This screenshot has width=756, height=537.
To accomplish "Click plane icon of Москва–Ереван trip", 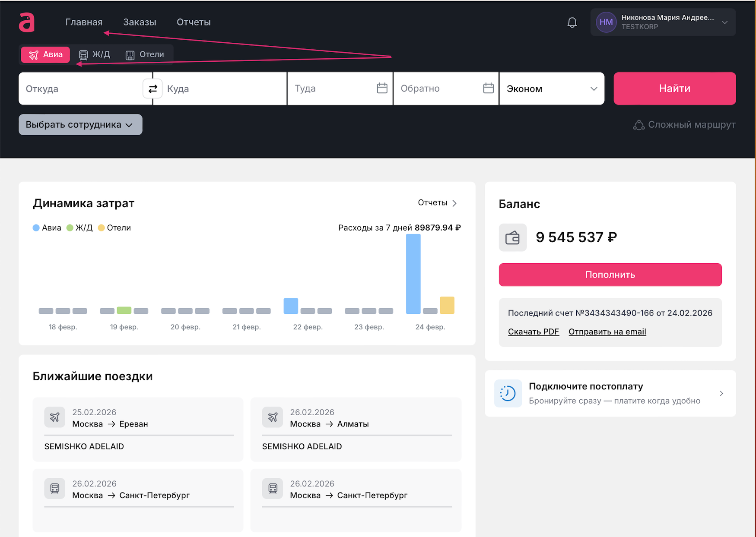I will point(55,417).
